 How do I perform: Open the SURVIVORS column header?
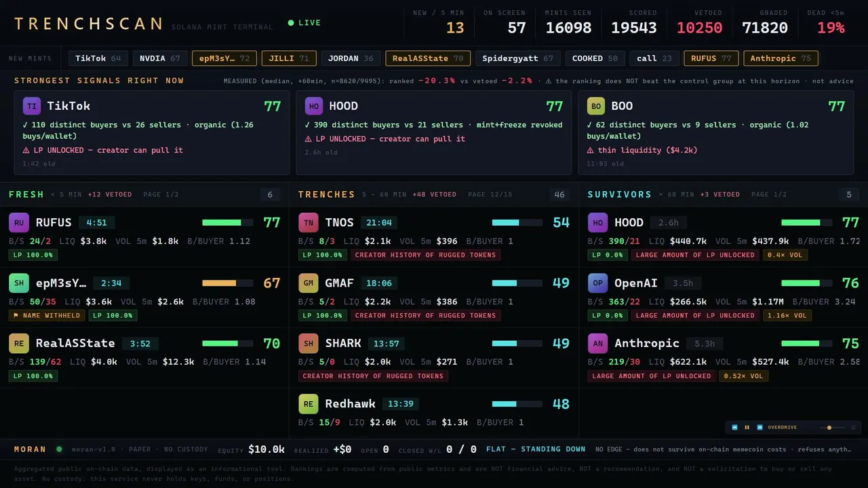click(x=620, y=195)
